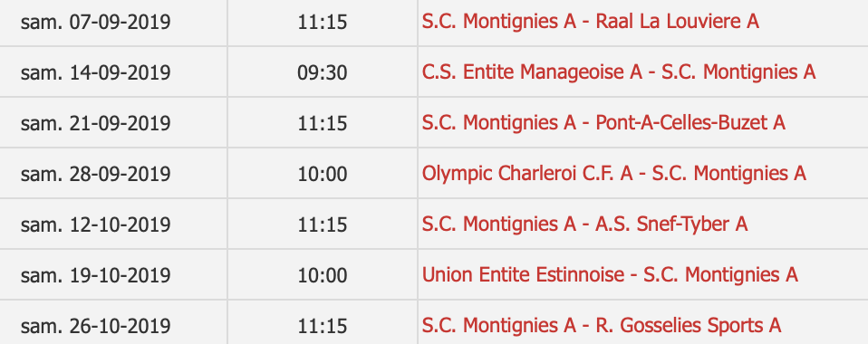Viewport: 868px width, 344px height.
Task: Open S.C. Montignies A - Raal La Louviere A match
Action: pyautogui.click(x=590, y=22)
